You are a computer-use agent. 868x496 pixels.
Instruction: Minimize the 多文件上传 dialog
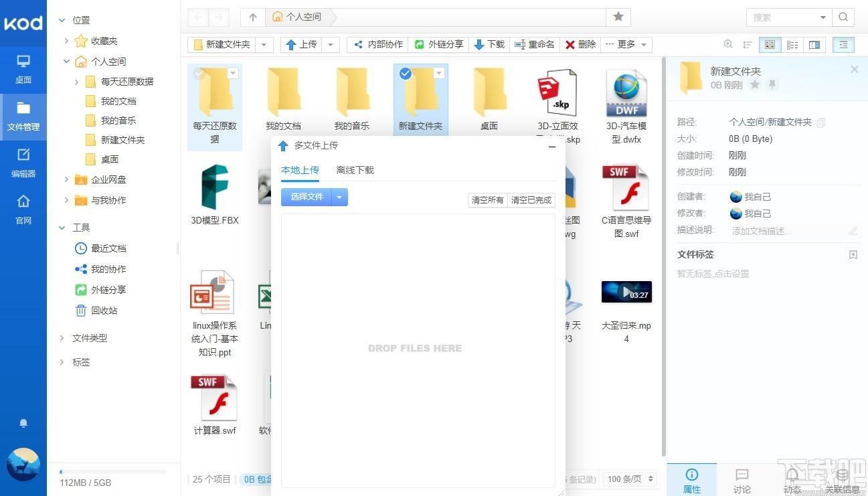coord(552,146)
